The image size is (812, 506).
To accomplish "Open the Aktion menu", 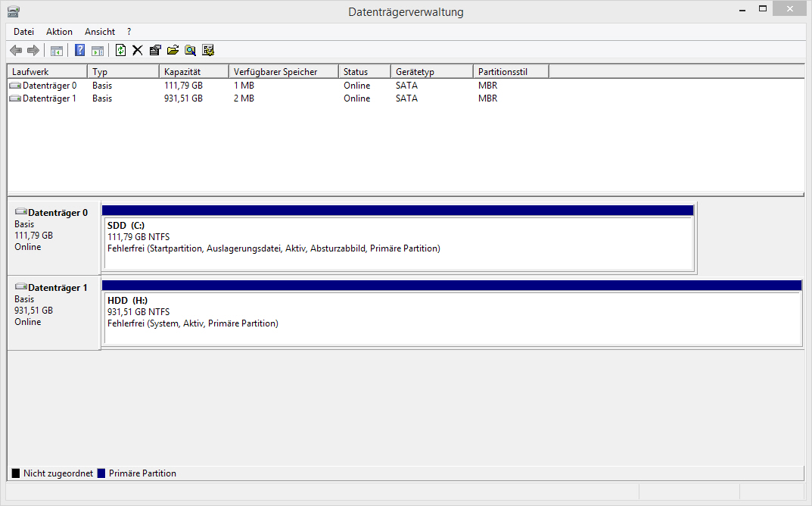I will pos(59,32).
